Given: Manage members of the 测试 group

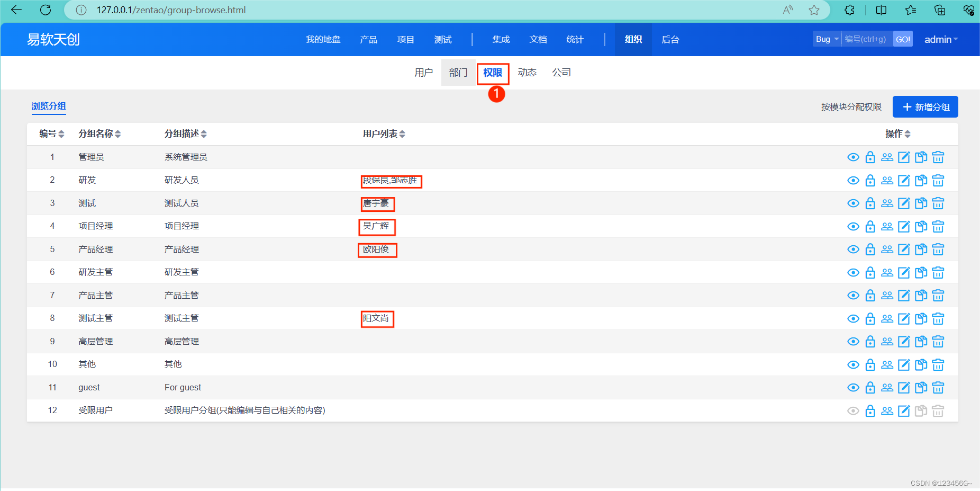Looking at the screenshot, I should coord(887,203).
